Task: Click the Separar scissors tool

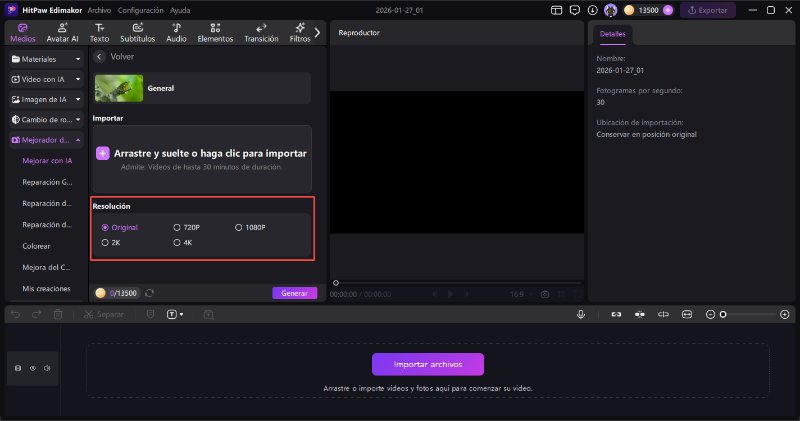Action: tap(104, 314)
